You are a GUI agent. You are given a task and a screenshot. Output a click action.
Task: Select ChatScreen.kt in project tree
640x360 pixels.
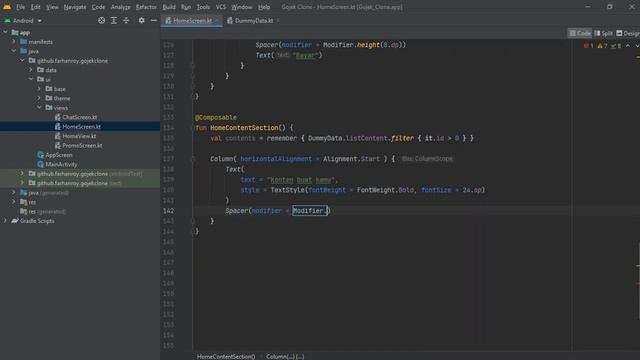point(79,117)
